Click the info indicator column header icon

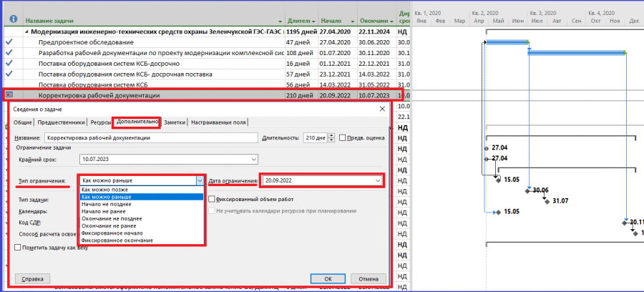[14, 19]
